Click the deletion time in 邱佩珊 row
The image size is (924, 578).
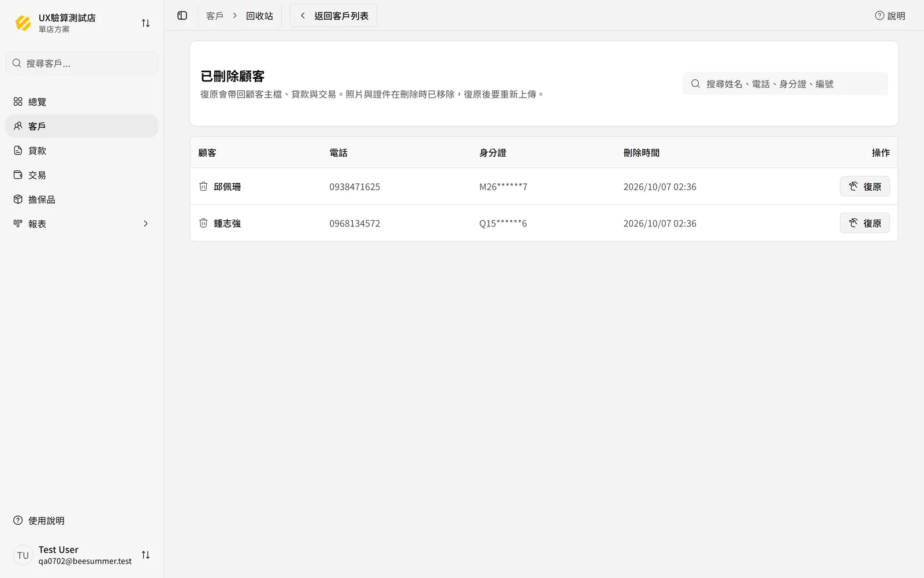(x=660, y=187)
